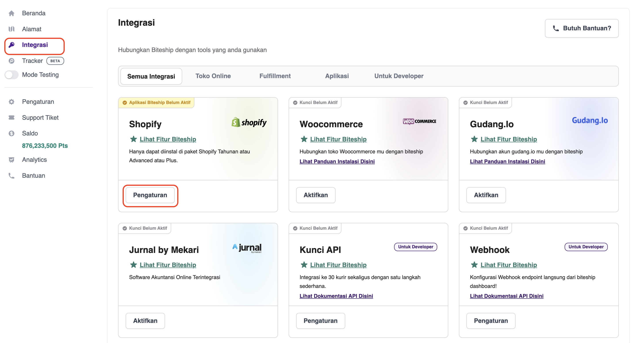Click the BETA badge beside Tracker
The height and width of the screenshot is (343, 644).
[55, 61]
